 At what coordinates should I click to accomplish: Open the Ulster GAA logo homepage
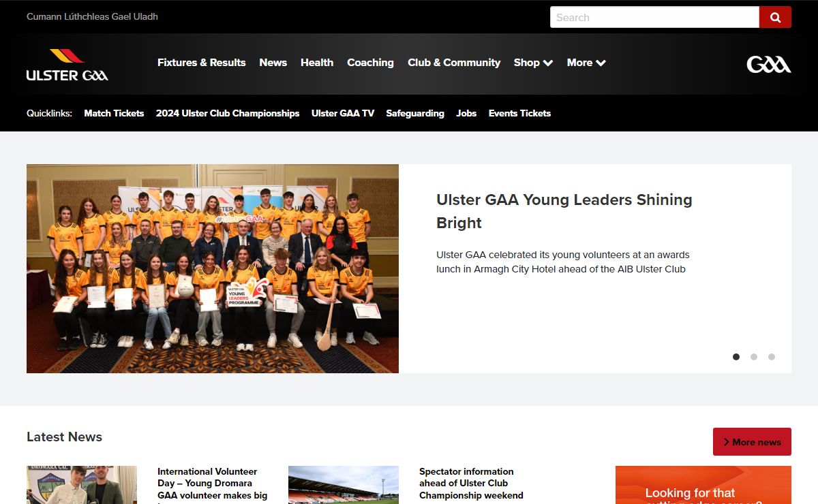click(x=67, y=65)
